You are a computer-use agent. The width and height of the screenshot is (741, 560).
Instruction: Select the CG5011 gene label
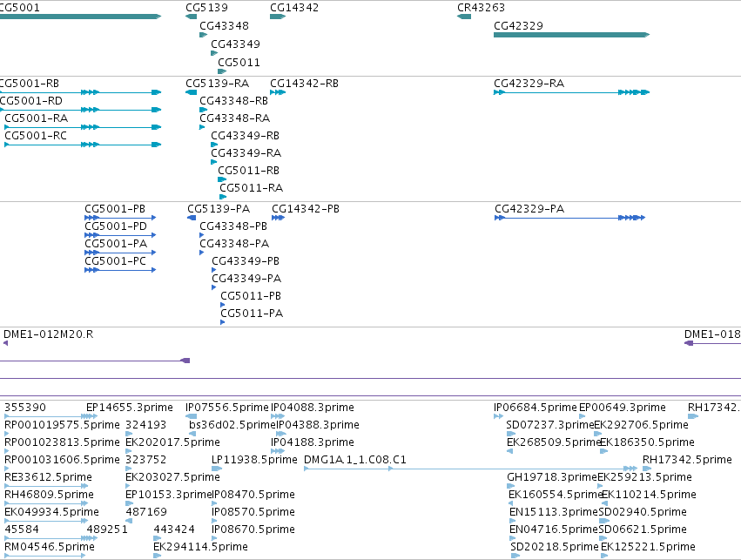coord(239,63)
